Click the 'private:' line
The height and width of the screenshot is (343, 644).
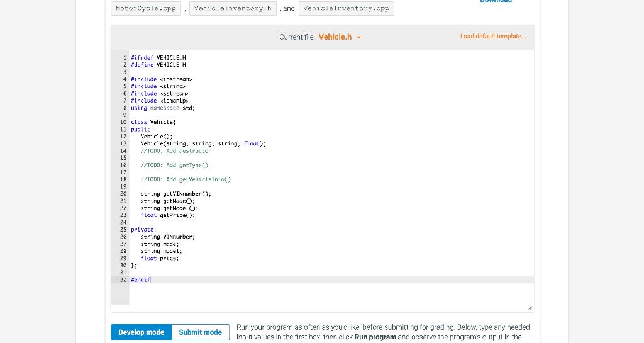(x=143, y=230)
